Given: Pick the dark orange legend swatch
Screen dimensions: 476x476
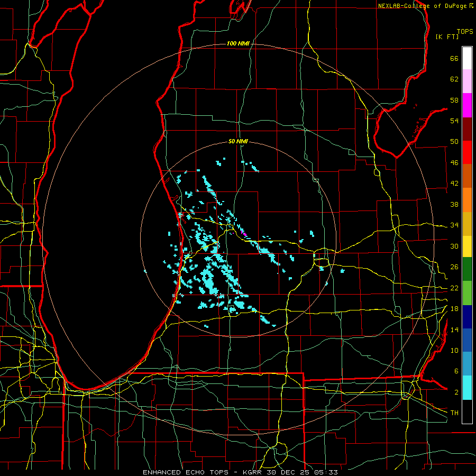Looking at the screenshot, I should coord(467,176).
